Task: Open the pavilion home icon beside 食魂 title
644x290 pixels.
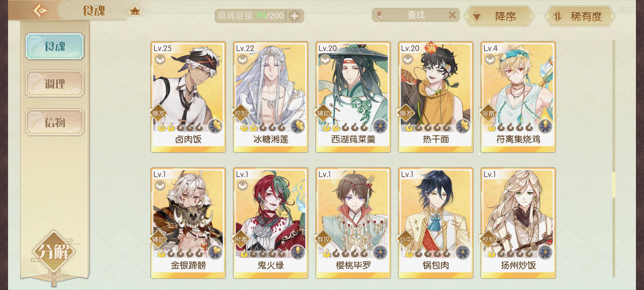Action: click(x=135, y=11)
